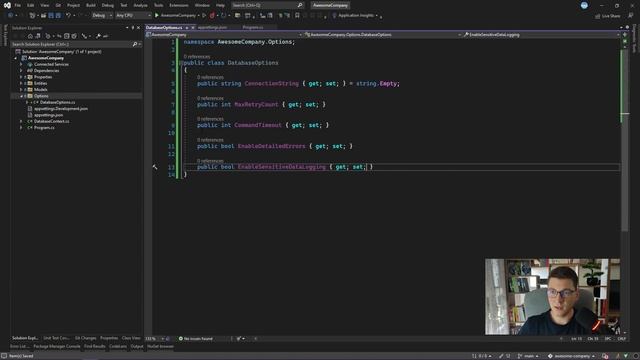
Task: Switch to the appsettings.json editor tab
Action: point(212,27)
